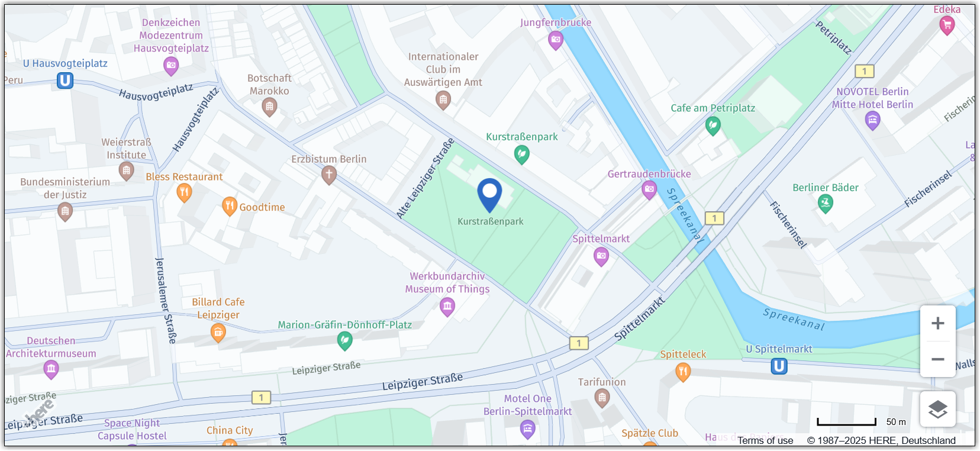Click the Cafe am Petriplatz park icon
The height and width of the screenshot is (451, 980).
point(713,125)
